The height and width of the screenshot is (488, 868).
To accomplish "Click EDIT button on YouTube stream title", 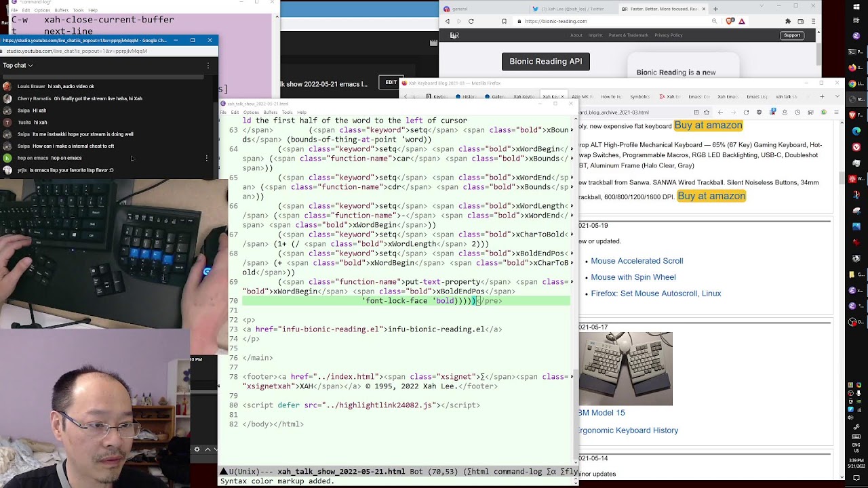I will coord(391,83).
